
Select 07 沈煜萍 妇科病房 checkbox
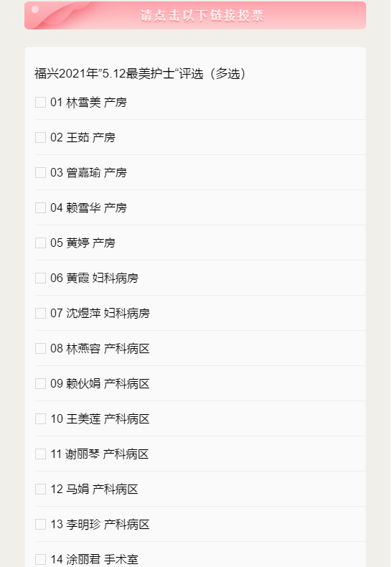(x=40, y=313)
